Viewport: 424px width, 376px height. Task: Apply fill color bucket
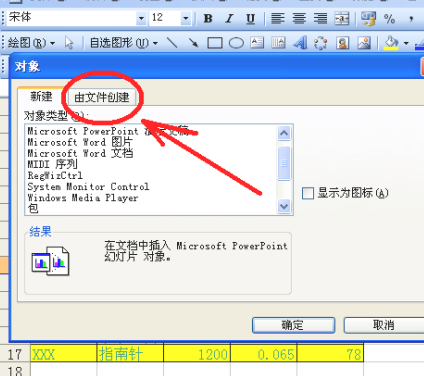[x=391, y=43]
